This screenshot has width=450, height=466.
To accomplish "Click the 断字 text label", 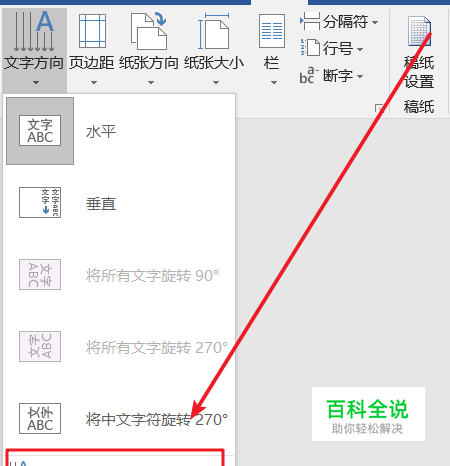I will [x=338, y=76].
